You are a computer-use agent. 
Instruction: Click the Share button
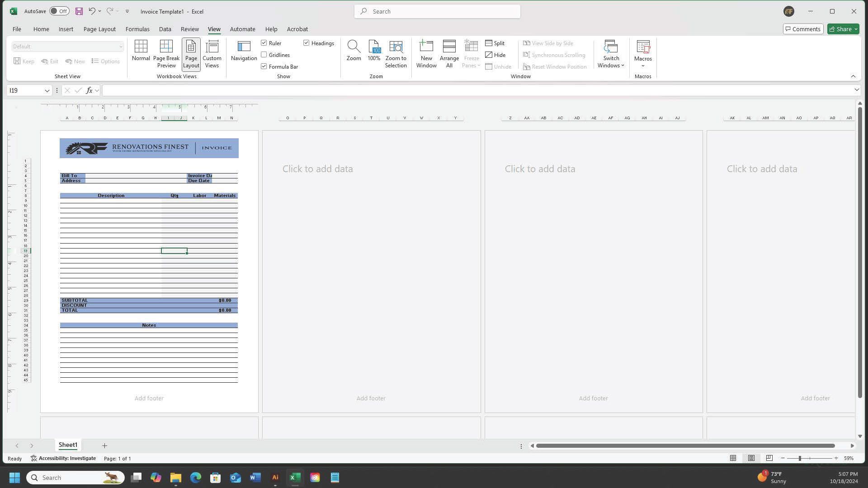point(842,28)
